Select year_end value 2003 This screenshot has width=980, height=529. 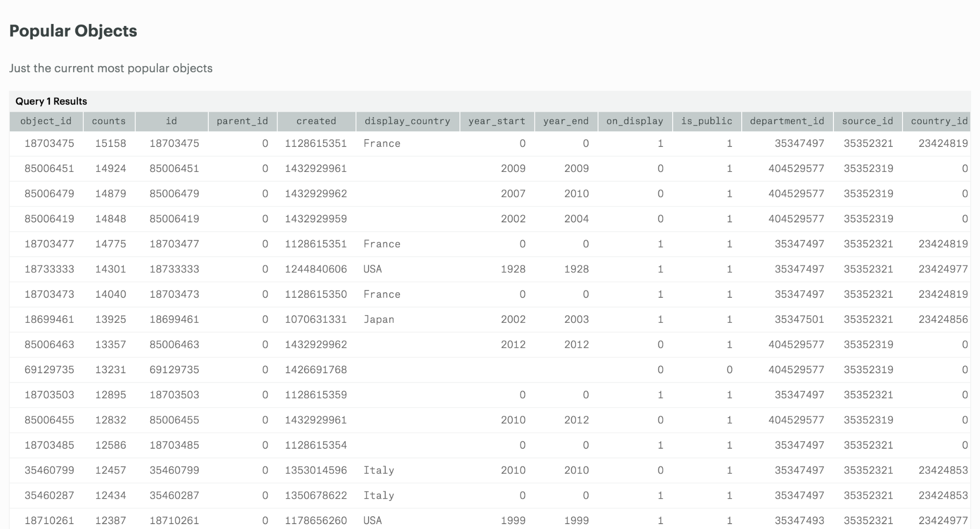click(577, 319)
